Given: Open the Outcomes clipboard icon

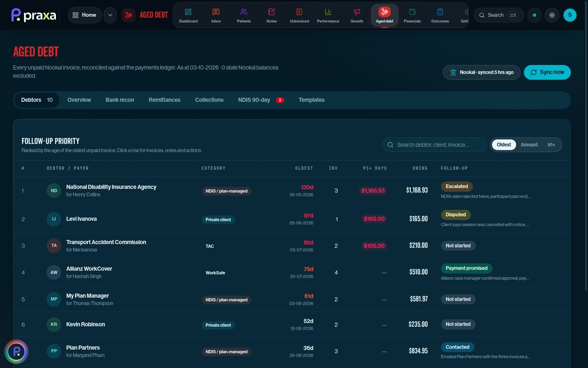Looking at the screenshot, I should (x=440, y=15).
